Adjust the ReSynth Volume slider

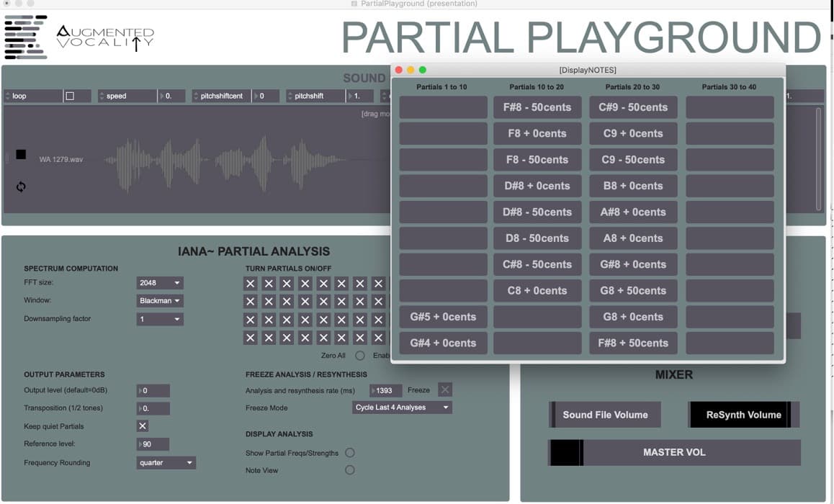tap(743, 415)
